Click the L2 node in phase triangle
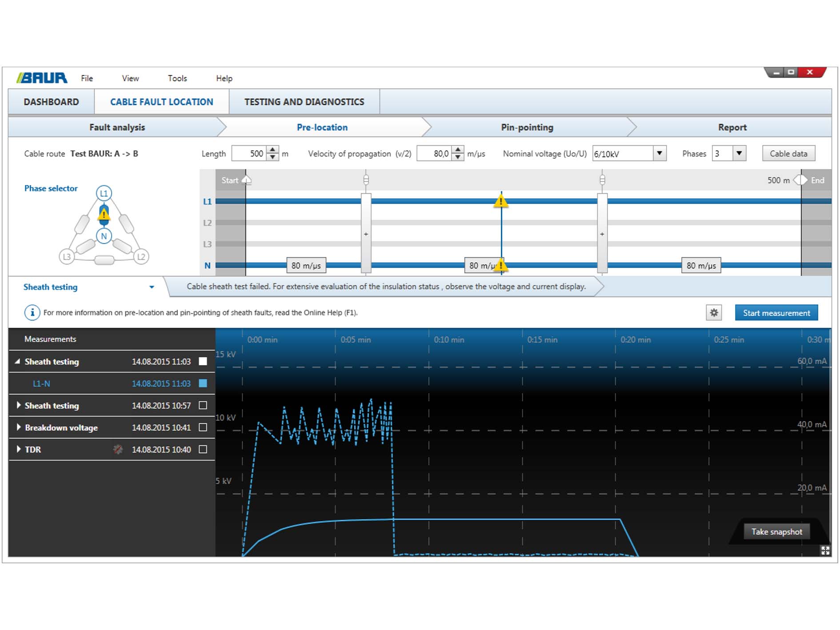Viewport: 840px width, 630px height. click(x=141, y=257)
